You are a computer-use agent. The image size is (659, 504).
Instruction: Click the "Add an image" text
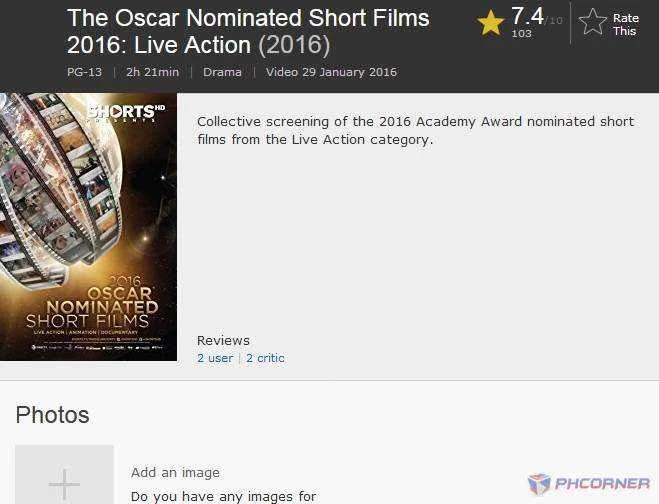pyautogui.click(x=175, y=473)
